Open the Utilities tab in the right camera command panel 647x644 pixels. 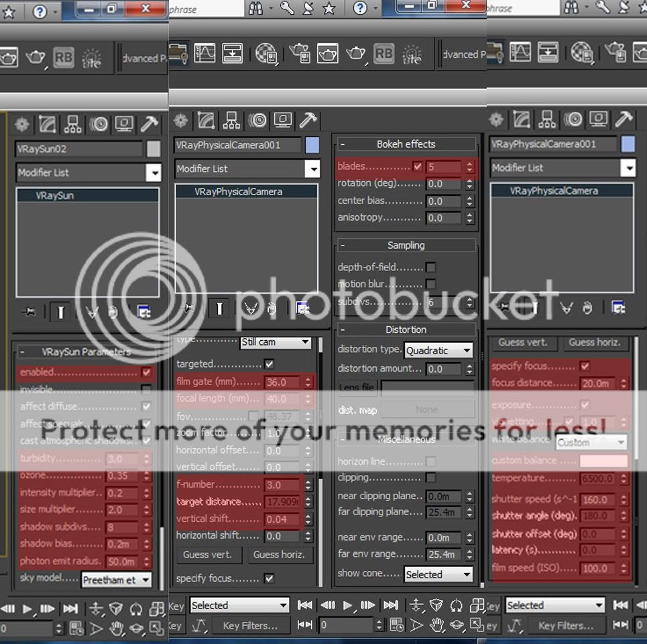(624, 119)
